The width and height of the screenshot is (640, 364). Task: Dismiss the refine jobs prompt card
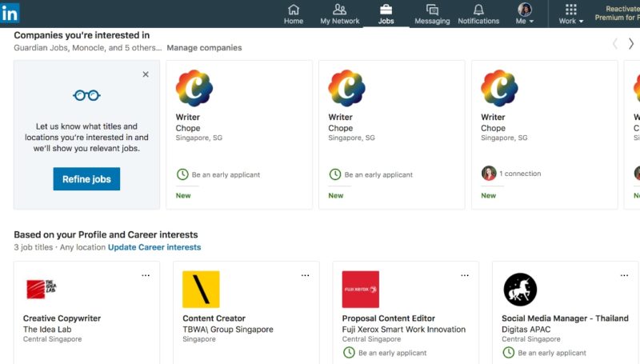click(146, 74)
